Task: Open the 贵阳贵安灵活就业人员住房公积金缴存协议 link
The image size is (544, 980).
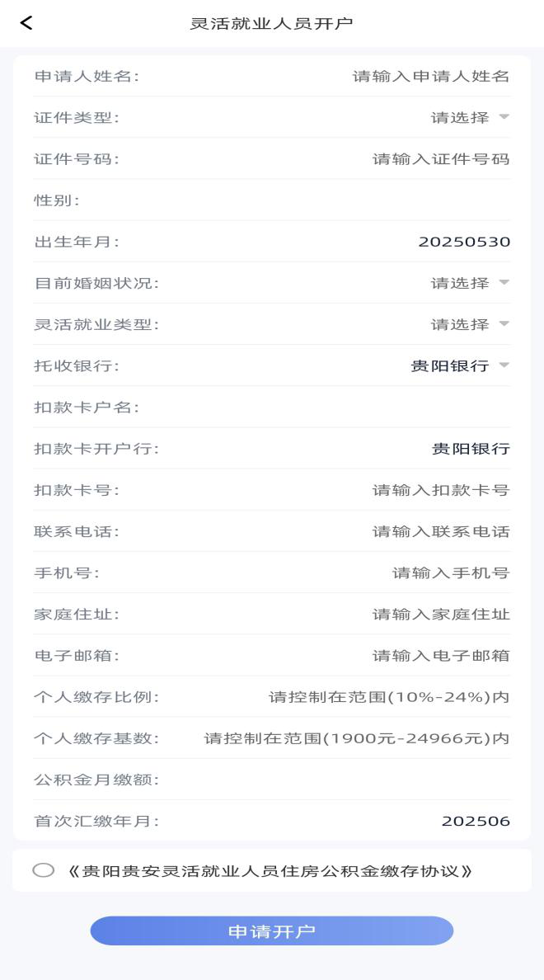Action: tap(270, 871)
